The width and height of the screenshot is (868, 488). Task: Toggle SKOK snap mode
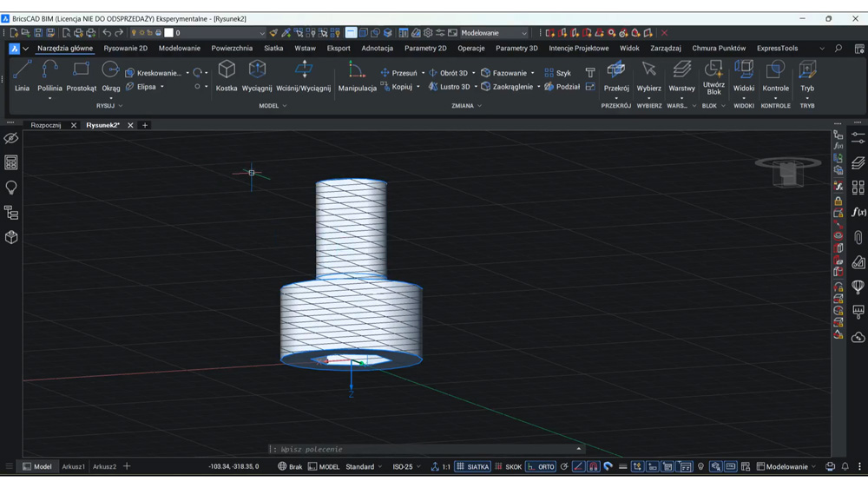[508, 467]
